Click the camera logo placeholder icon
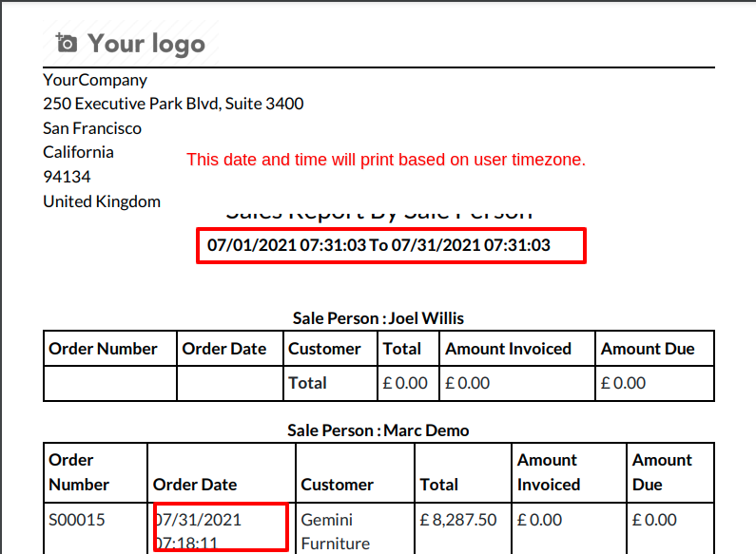 coord(66,44)
